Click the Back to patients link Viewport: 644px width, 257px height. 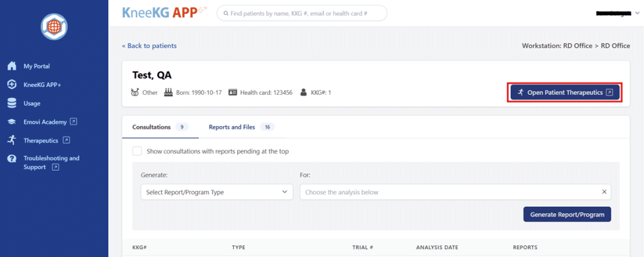click(150, 46)
